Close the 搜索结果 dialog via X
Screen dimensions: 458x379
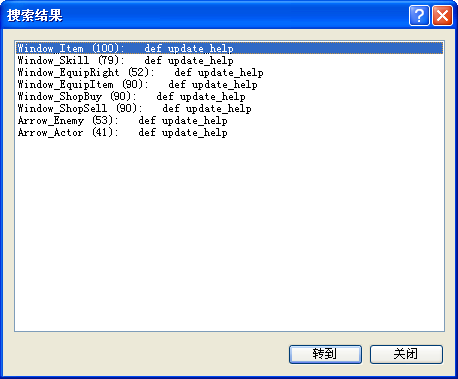point(442,15)
